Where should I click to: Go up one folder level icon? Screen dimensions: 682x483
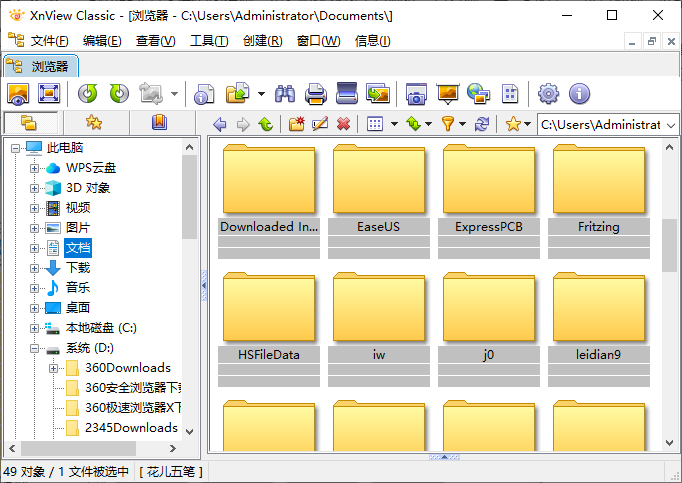265,124
